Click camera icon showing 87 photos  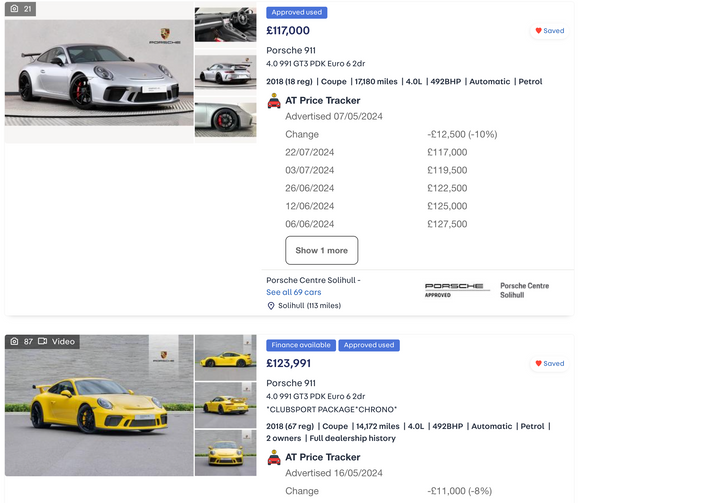[x=14, y=341]
